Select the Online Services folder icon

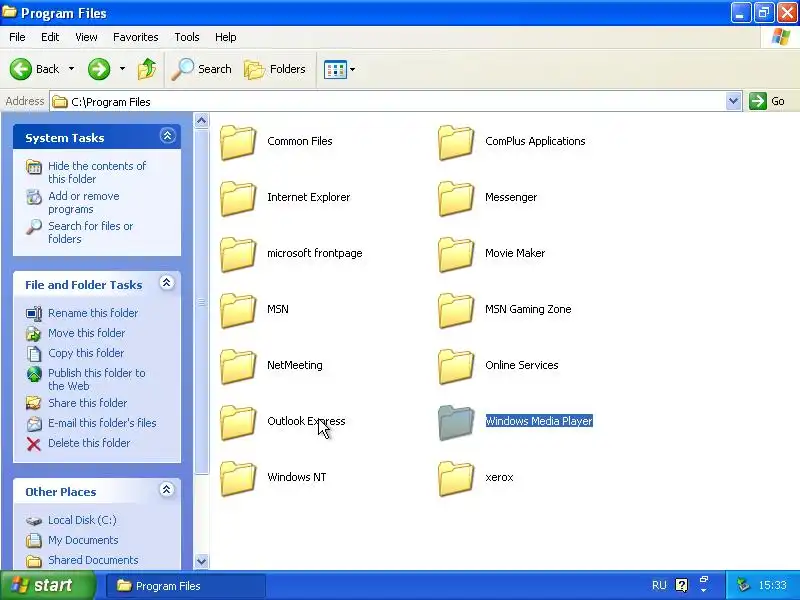click(x=456, y=367)
